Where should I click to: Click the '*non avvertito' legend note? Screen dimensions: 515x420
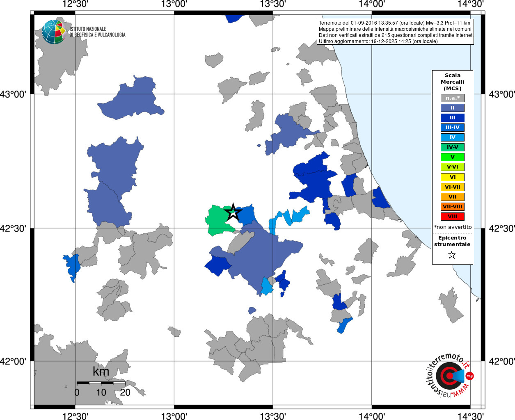coord(453,227)
